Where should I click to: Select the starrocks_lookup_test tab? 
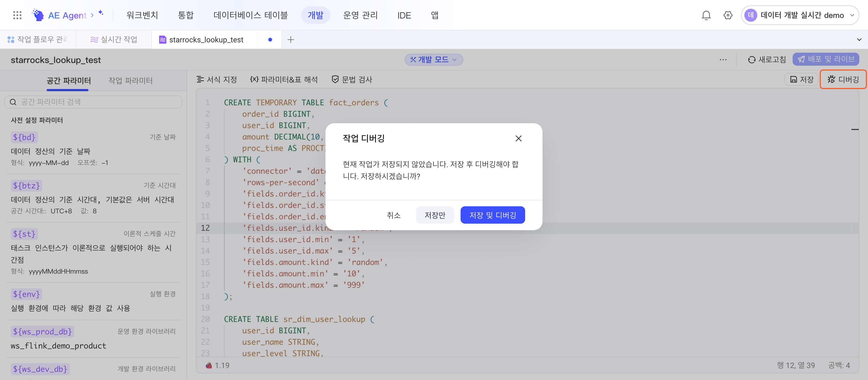(216, 40)
